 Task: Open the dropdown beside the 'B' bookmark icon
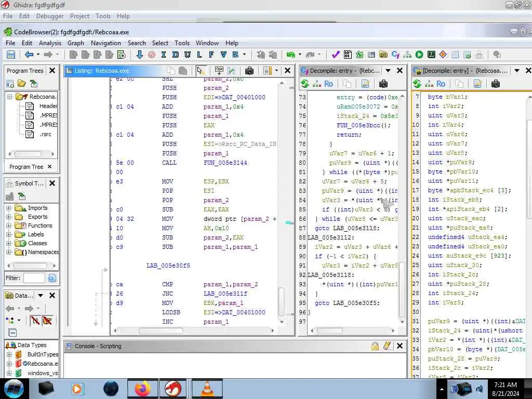click(244, 54)
